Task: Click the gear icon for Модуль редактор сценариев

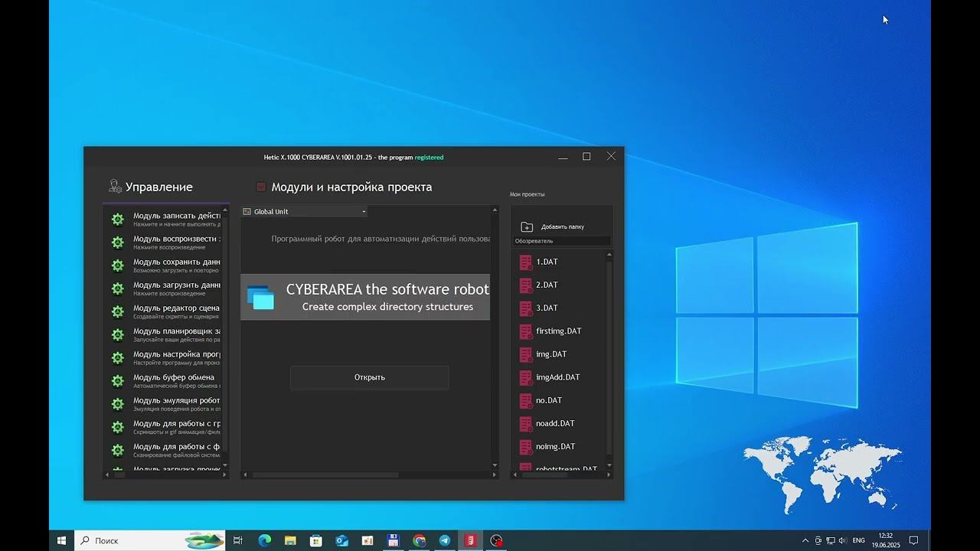Action: tap(118, 311)
